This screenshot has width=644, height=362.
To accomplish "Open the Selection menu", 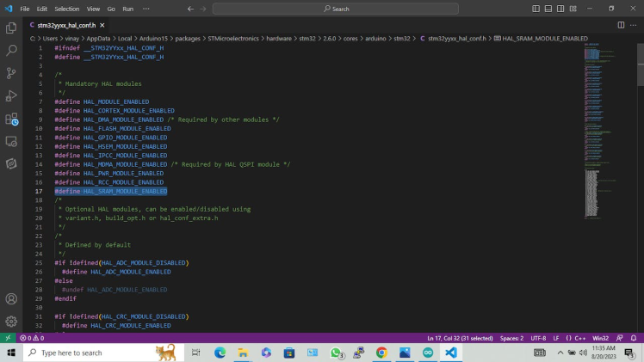I will click(67, 9).
